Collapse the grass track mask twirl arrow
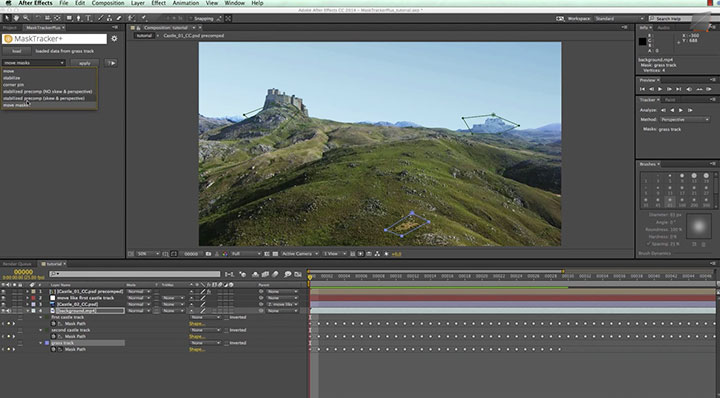Image resolution: width=720 pixels, height=398 pixels. pyautogui.click(x=40, y=343)
